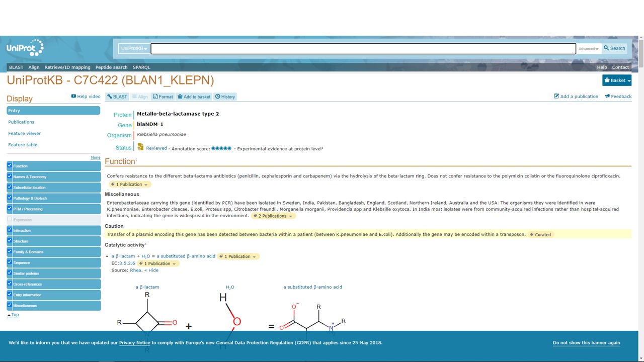Screen dimensions: 644x362
Task: Open BLAST from the top menu
Action: coord(16,67)
